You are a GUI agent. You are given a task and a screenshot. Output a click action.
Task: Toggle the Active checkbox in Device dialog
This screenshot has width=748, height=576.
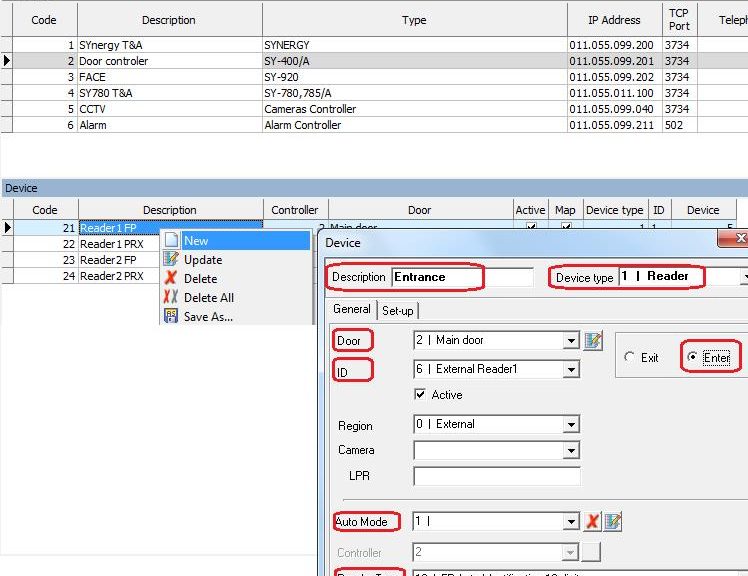click(420, 395)
